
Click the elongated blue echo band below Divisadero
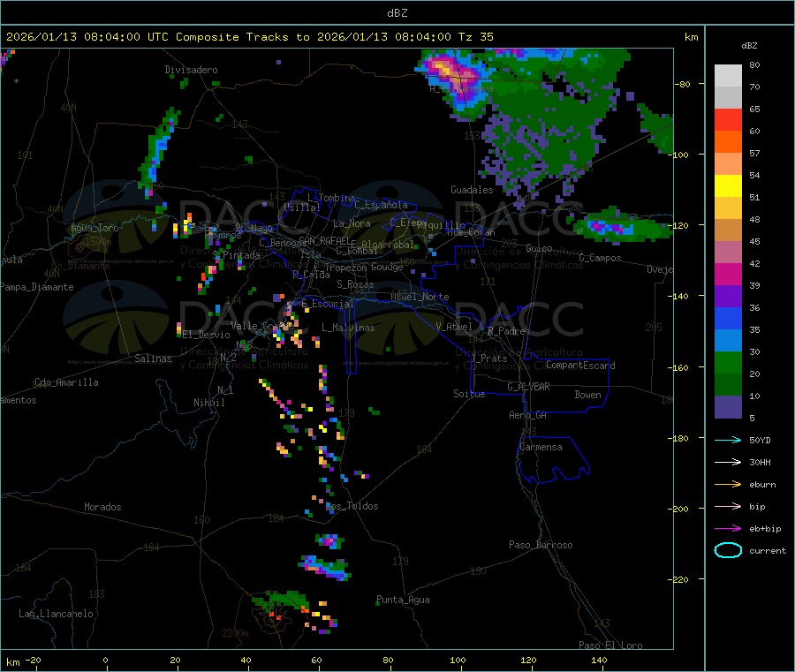(158, 152)
